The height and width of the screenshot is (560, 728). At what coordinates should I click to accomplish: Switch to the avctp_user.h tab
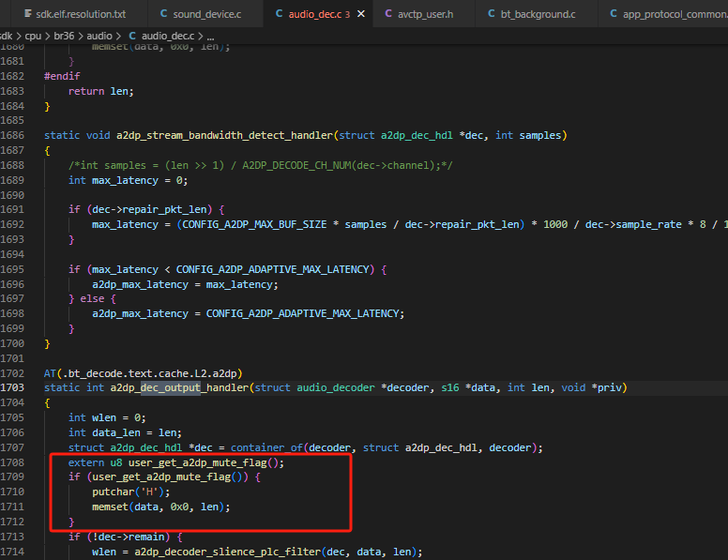click(424, 14)
